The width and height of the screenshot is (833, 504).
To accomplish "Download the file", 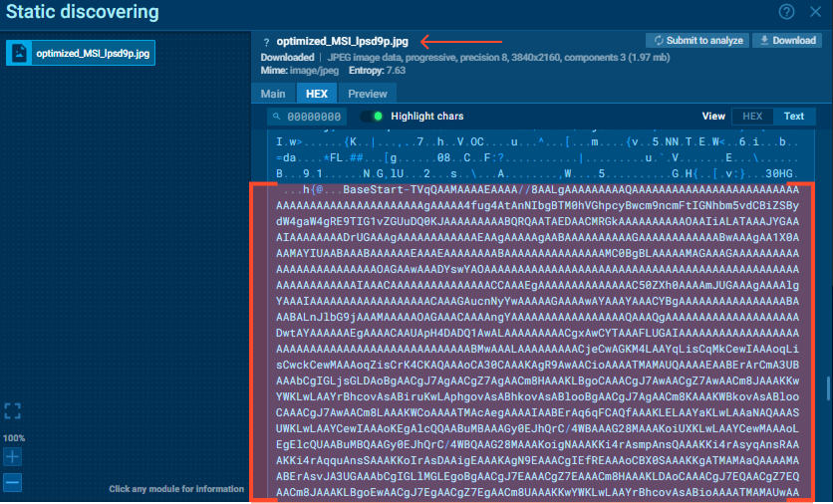I will pos(787,41).
